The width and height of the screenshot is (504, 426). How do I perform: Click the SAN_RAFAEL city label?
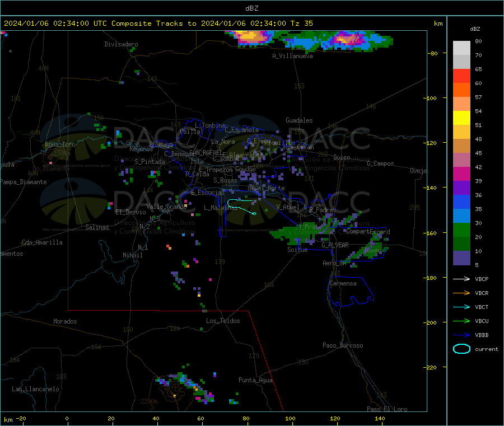206,152
